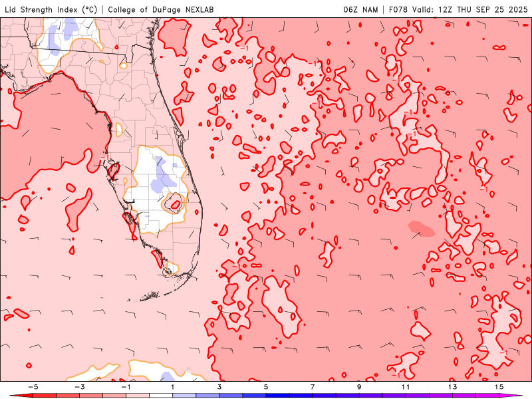Click the THU SEP 25 2025 valid date
Viewport: 532px width, 399px height.
[x=492, y=9]
